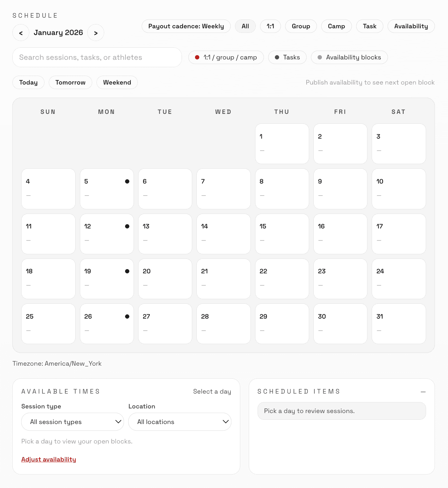Collapse Scheduled Items panel using minus icon
The width and height of the screenshot is (448, 488).
point(423,392)
